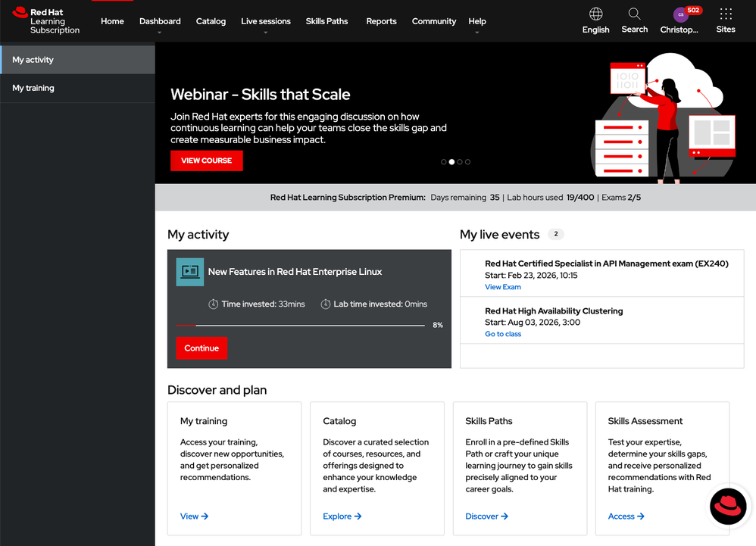Viewport: 756px width, 546px height.
Task: Open the user profile avatar
Action: (680, 15)
